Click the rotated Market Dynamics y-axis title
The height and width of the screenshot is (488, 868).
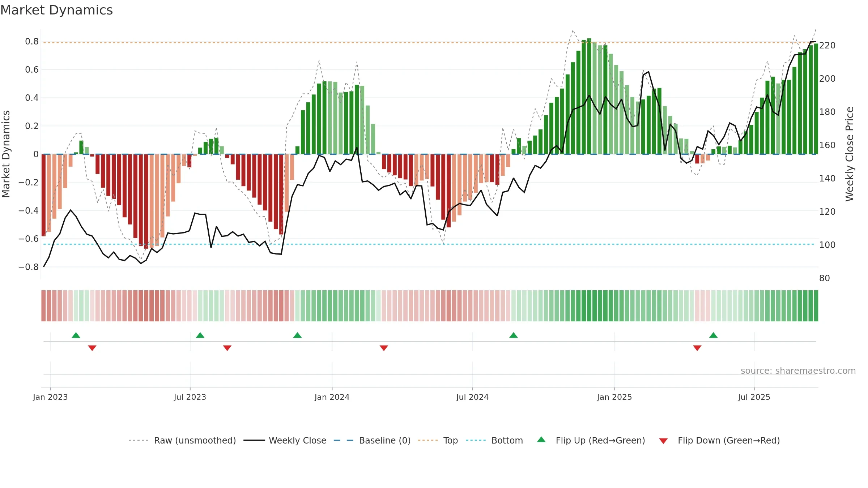click(x=6, y=154)
